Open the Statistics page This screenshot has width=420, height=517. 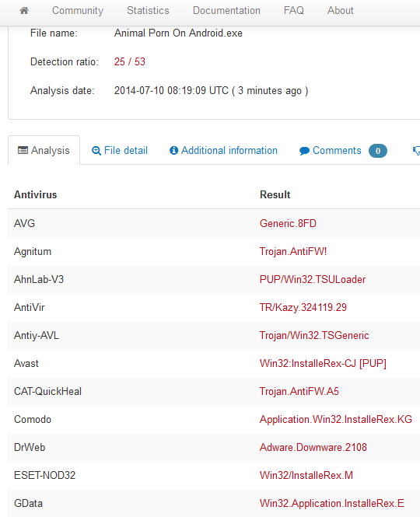point(148,11)
